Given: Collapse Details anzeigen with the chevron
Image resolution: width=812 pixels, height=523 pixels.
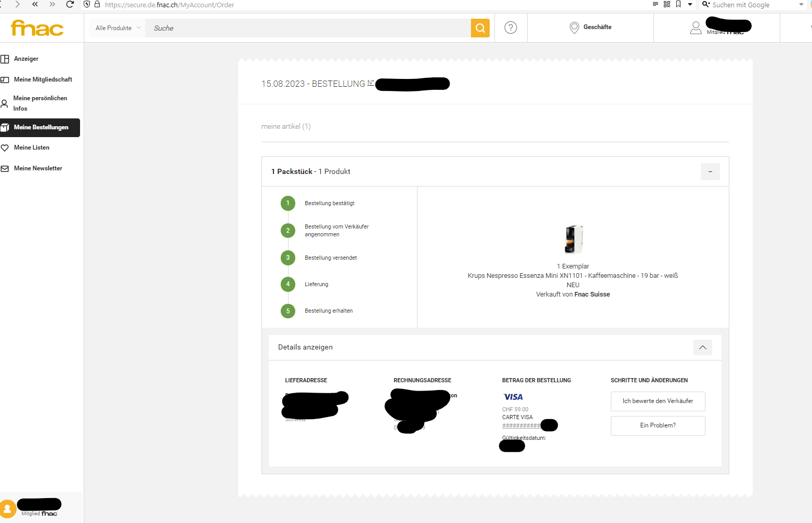Looking at the screenshot, I should pyautogui.click(x=703, y=347).
